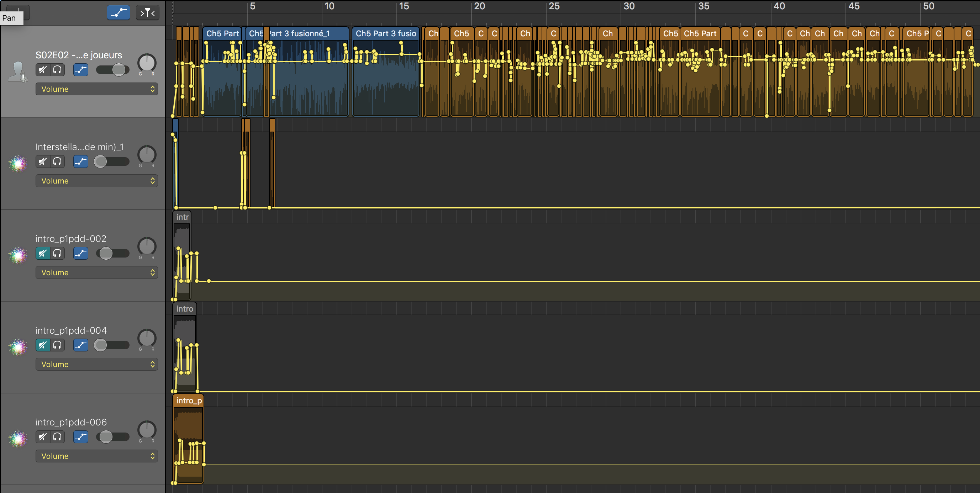Toggle automation on intro_p1pdd-004 track

coord(81,345)
